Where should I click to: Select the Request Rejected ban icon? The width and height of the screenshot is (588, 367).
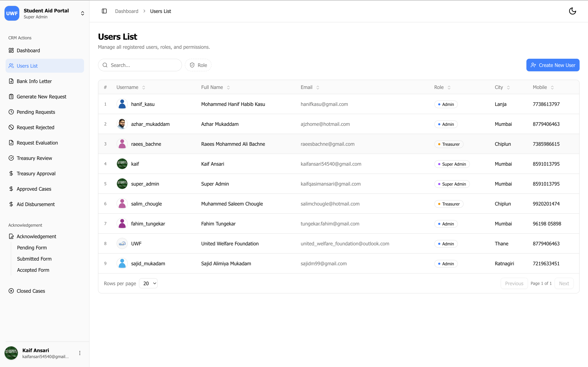11,127
